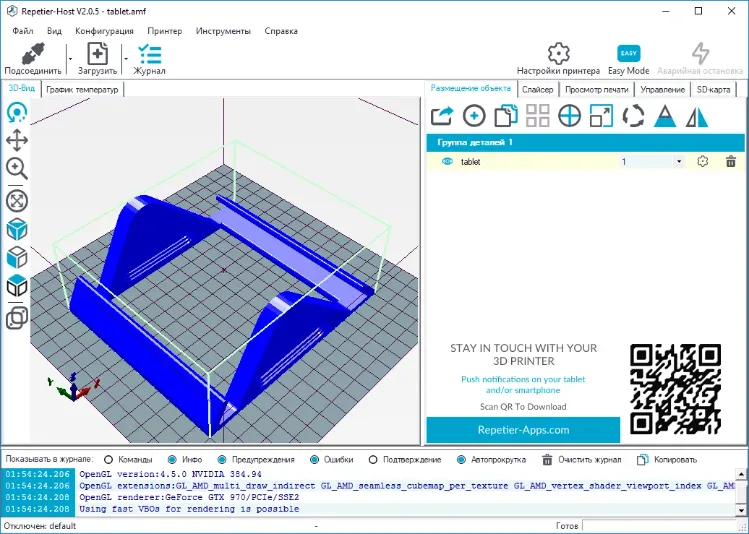This screenshot has height=534, width=749.
Task: Click the rotate object icon
Action: (x=633, y=116)
